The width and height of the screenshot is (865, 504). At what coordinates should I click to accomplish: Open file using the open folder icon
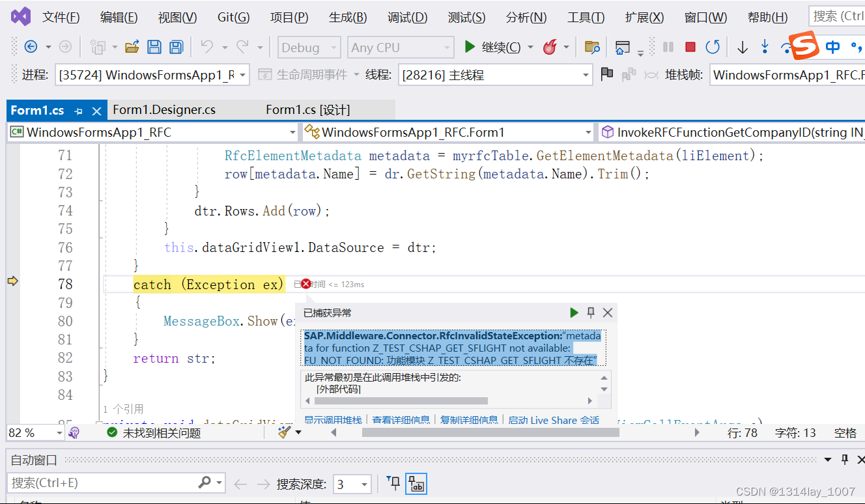tap(132, 47)
